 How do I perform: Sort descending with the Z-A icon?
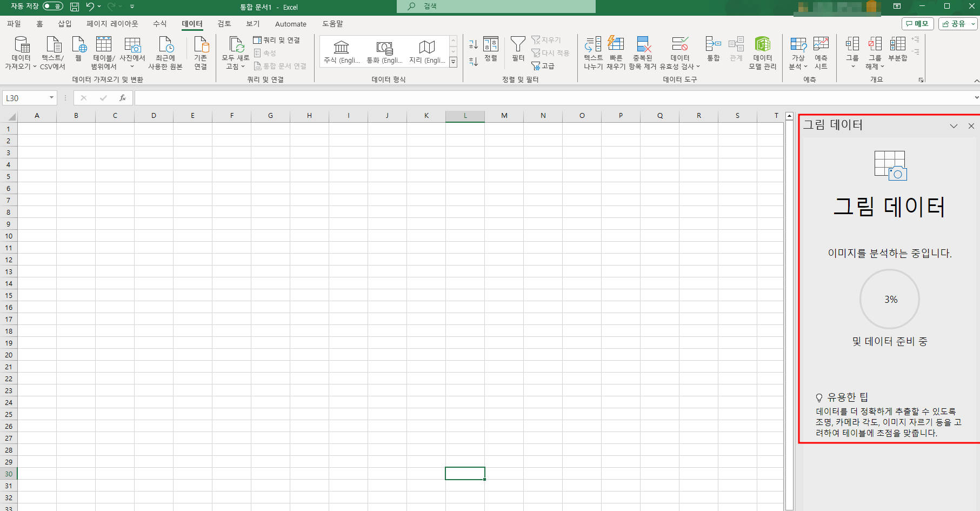(474, 61)
